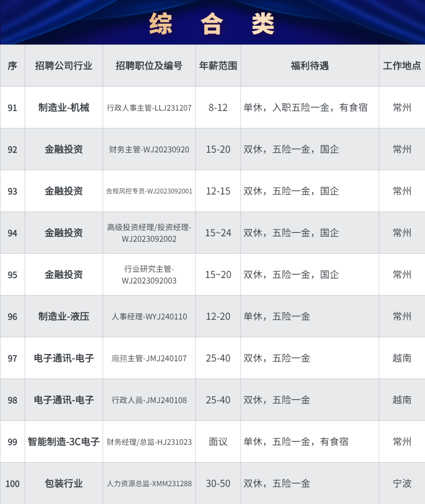Image resolution: width=425 pixels, height=504 pixels.
Task: Click the 包装行业 industry cell
Action: 64,483
